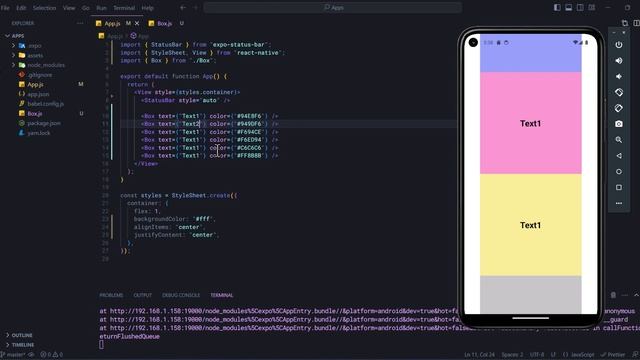Open Explorer views and more actions ellipsis

point(80,23)
